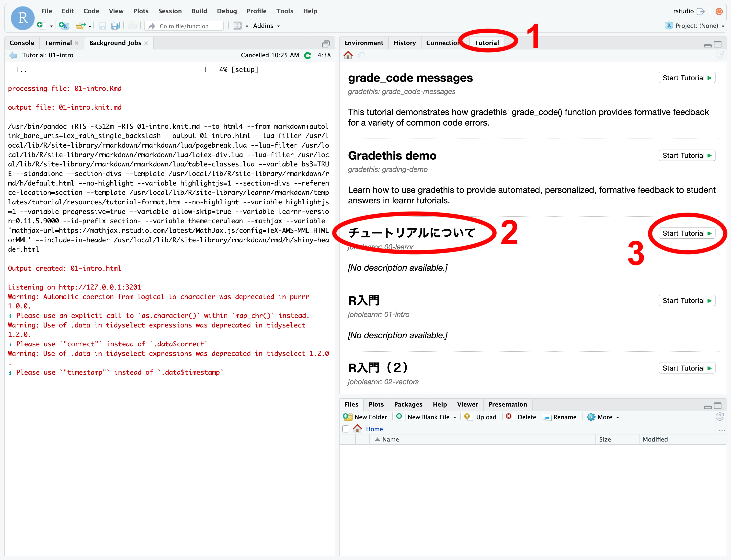Click the workspace panes grid icon

[x=237, y=26]
